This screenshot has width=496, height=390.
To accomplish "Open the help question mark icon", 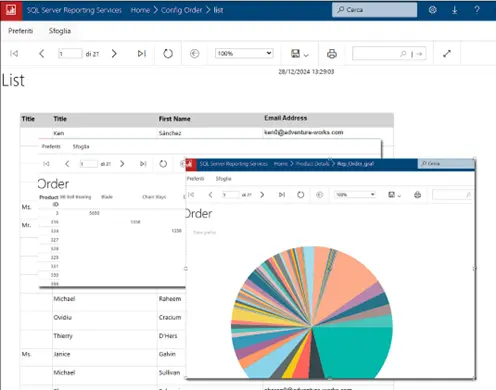I will (x=477, y=10).
